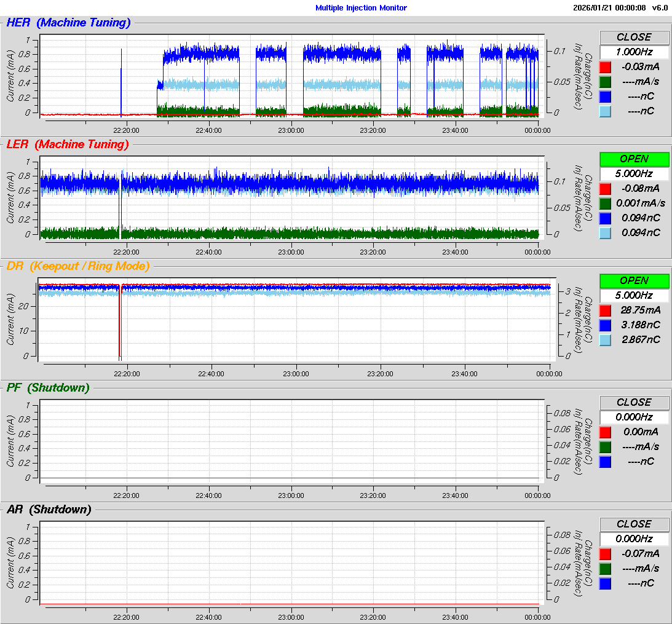Select the light blue swatch in HER legend
672x624 pixels.
click(x=605, y=111)
